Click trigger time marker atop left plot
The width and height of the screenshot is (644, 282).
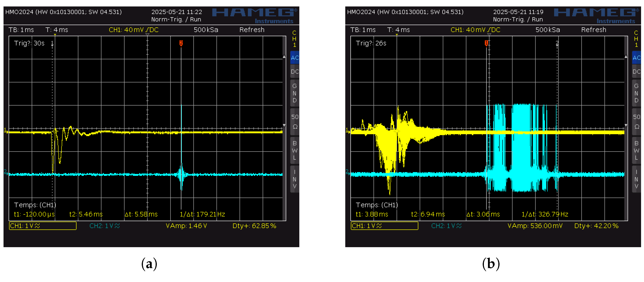pos(55,35)
